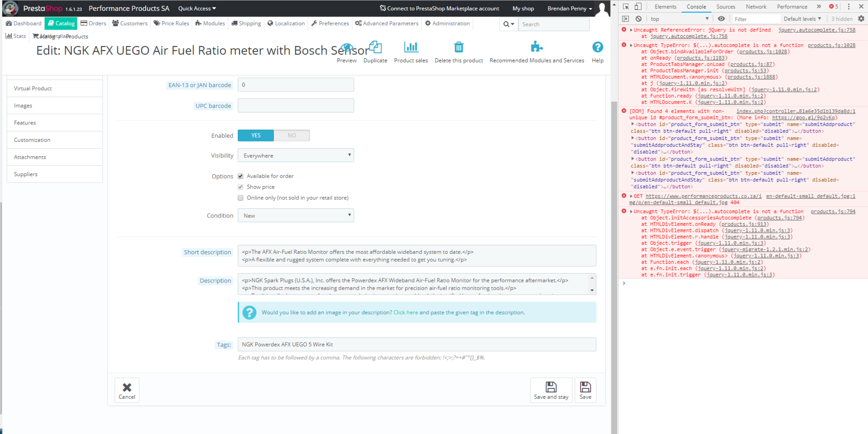The width and height of the screenshot is (868, 434).
Task: Click the PrestaShop logo avatar
Action: [10, 9]
